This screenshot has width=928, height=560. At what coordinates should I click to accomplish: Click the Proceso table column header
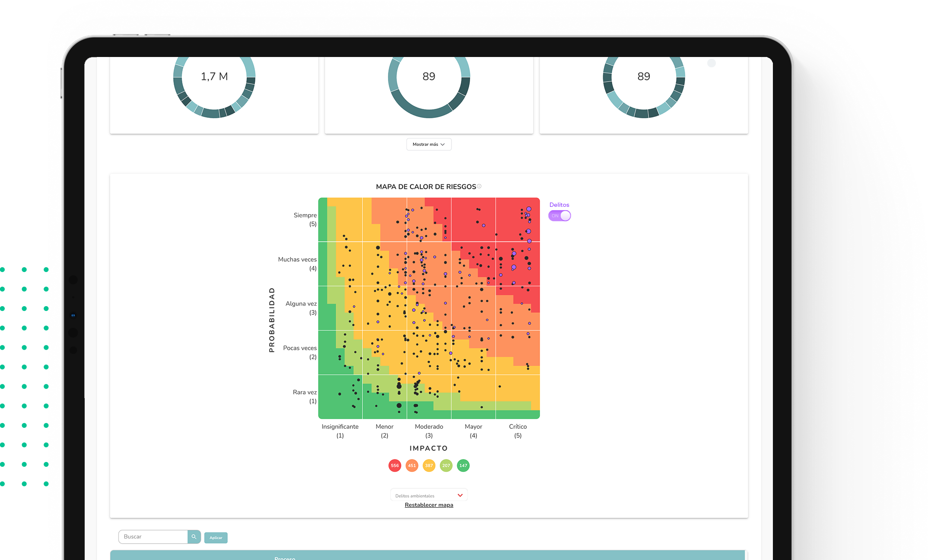[x=285, y=557]
